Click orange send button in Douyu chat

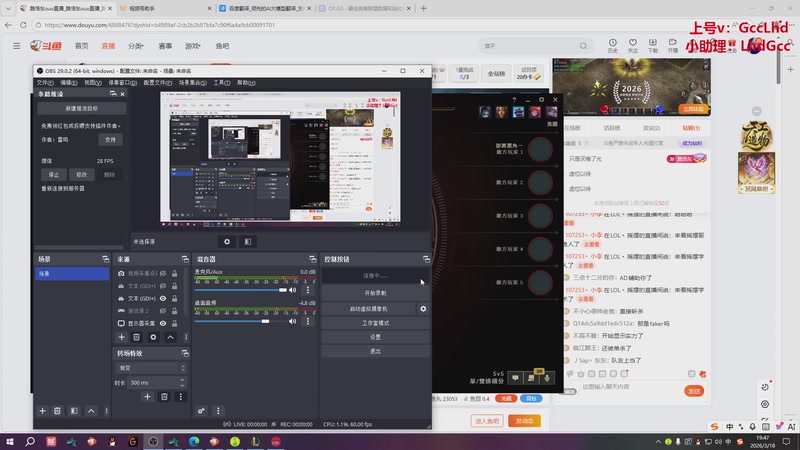tap(694, 391)
